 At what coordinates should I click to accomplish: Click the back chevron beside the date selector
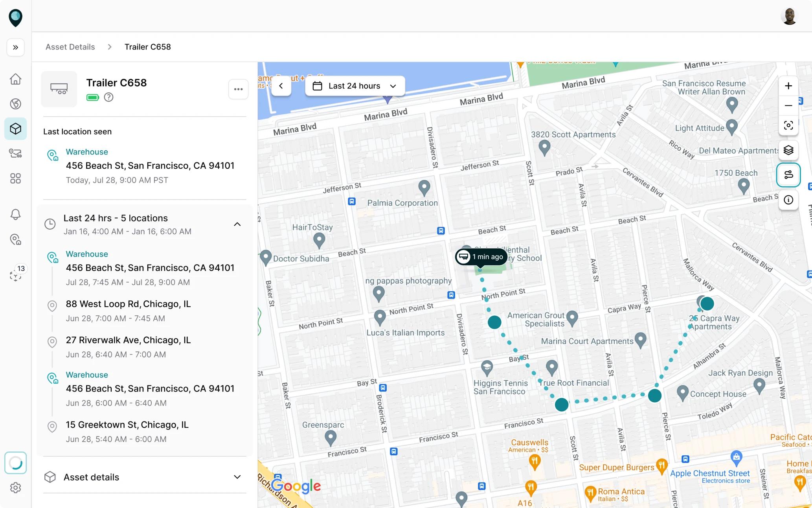pos(281,86)
